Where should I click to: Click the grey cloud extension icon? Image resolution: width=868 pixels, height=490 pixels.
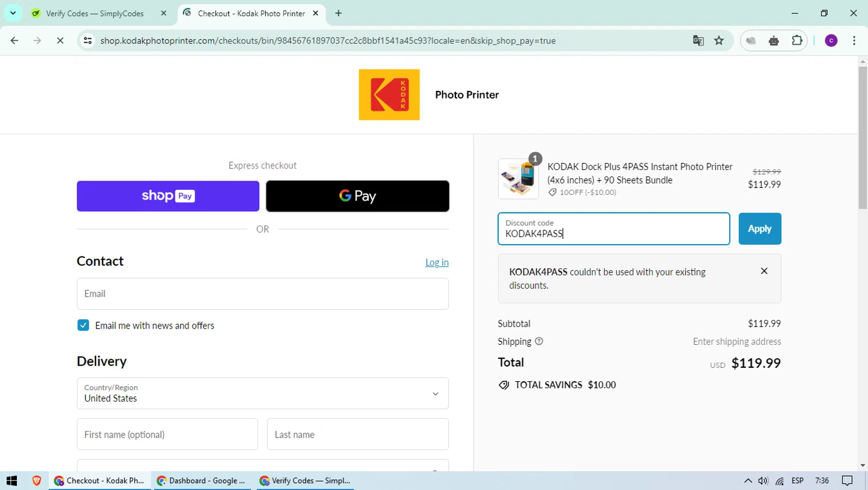pos(751,40)
